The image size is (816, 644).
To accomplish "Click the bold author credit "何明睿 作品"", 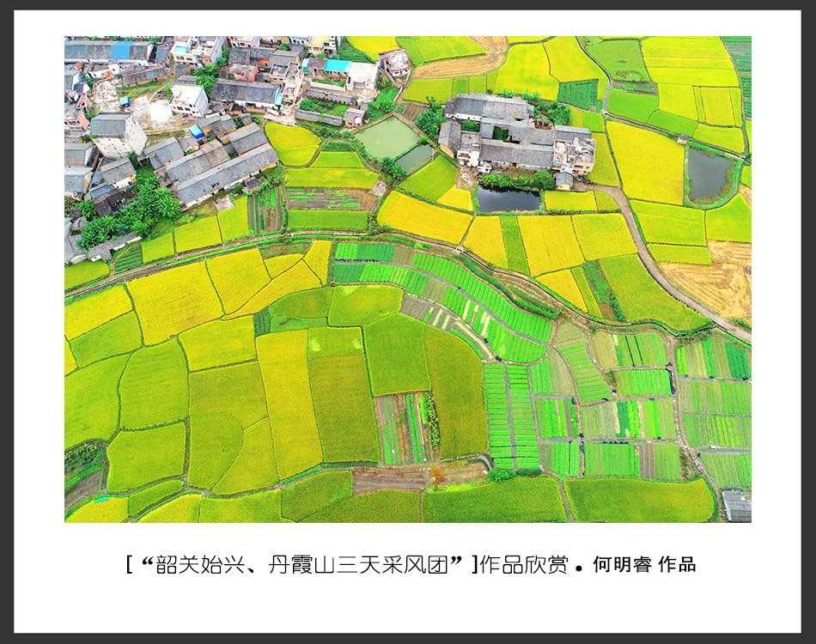I will [644, 564].
